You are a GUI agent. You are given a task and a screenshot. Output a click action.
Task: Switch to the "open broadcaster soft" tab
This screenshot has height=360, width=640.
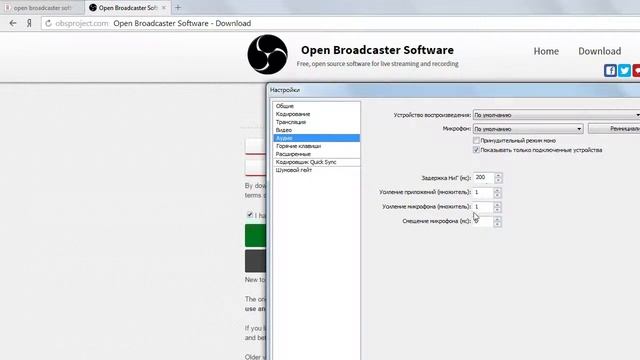pyautogui.click(x=42, y=8)
